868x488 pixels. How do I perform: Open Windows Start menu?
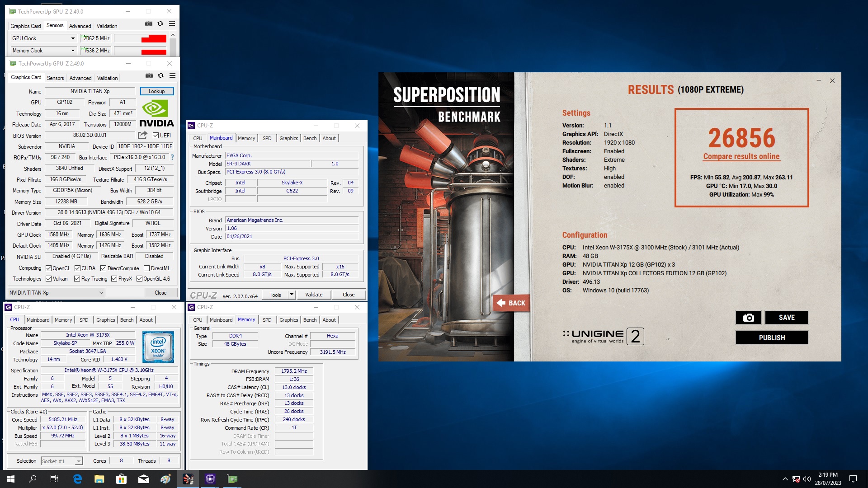11,479
